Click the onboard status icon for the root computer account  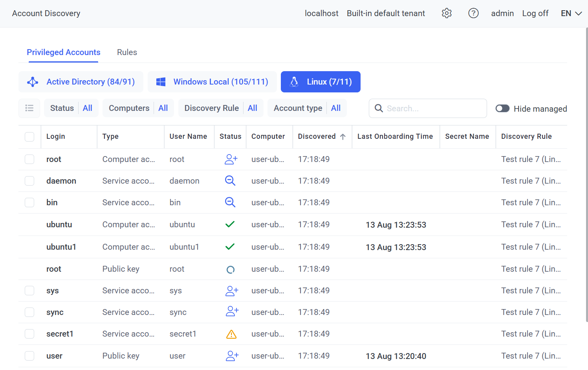pyautogui.click(x=231, y=159)
